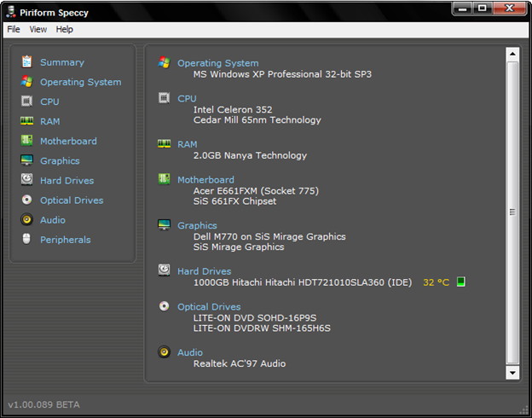
Task: Click text '2.0GB Nanya Technology'
Action: [250, 155]
